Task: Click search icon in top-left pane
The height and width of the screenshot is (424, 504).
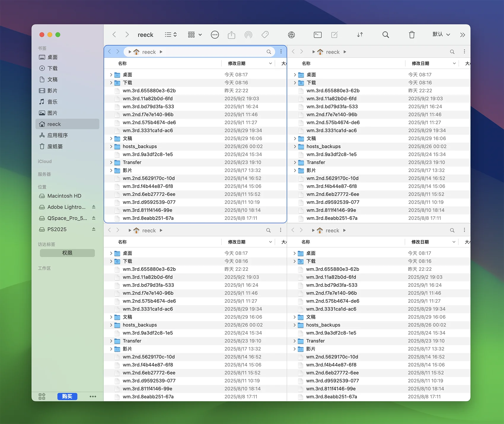Action: tap(269, 52)
